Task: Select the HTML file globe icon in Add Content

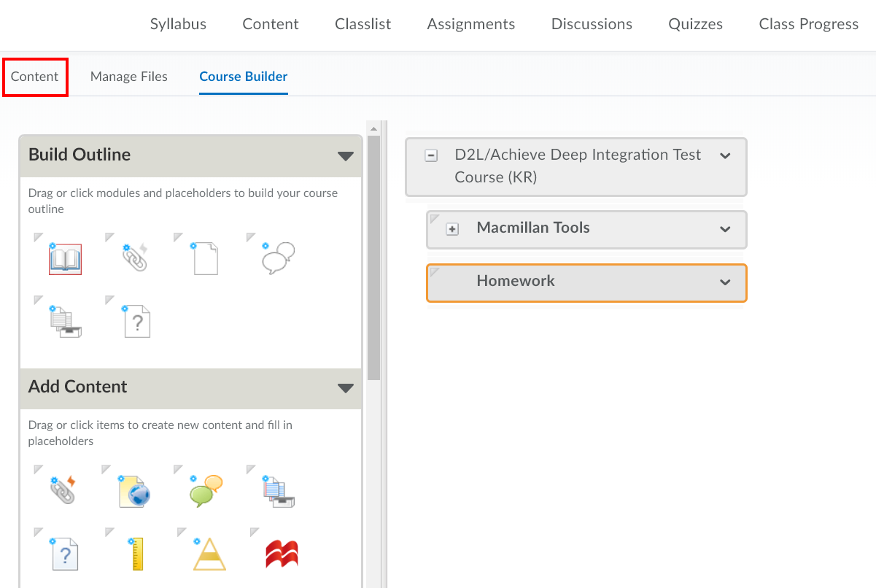Action: coord(134,490)
